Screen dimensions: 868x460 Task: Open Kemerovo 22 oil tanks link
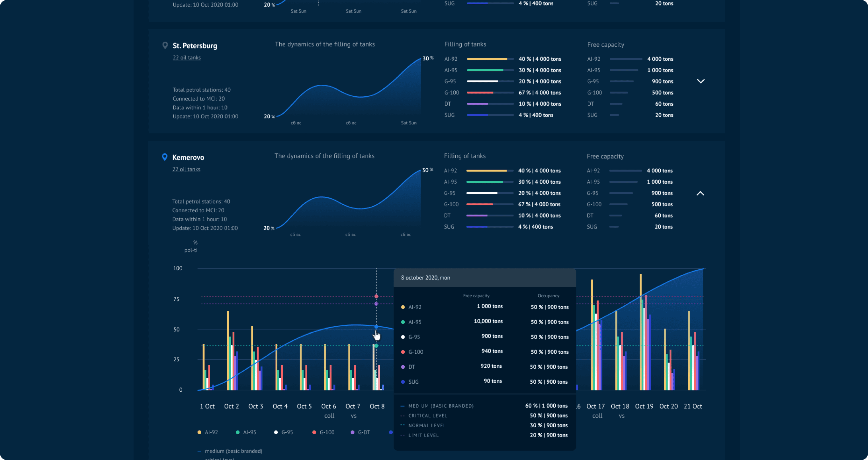coord(186,169)
